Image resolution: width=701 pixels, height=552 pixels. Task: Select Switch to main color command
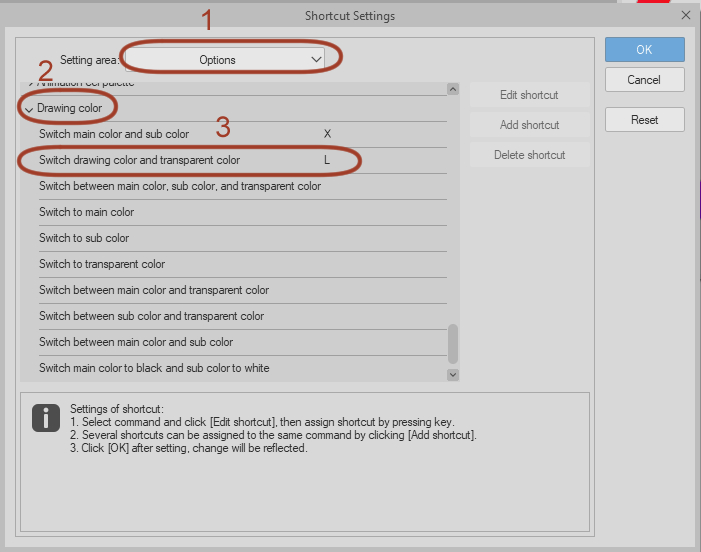click(x=86, y=212)
